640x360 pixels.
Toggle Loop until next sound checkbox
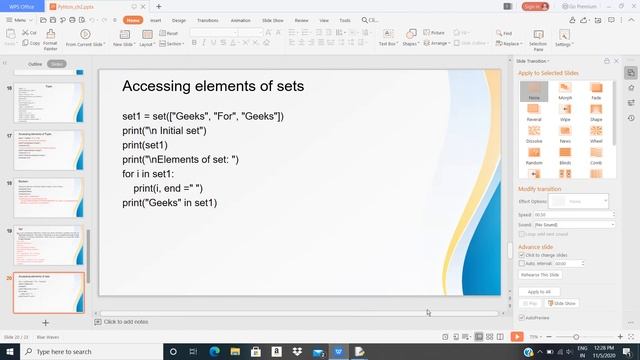522,234
